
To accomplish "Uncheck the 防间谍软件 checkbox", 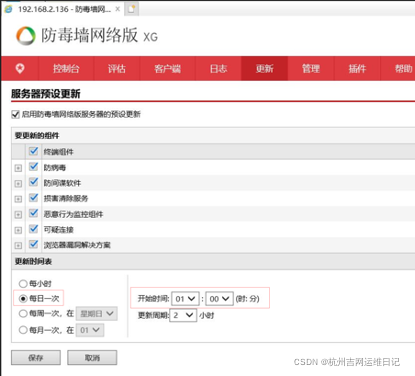I will point(33,182).
